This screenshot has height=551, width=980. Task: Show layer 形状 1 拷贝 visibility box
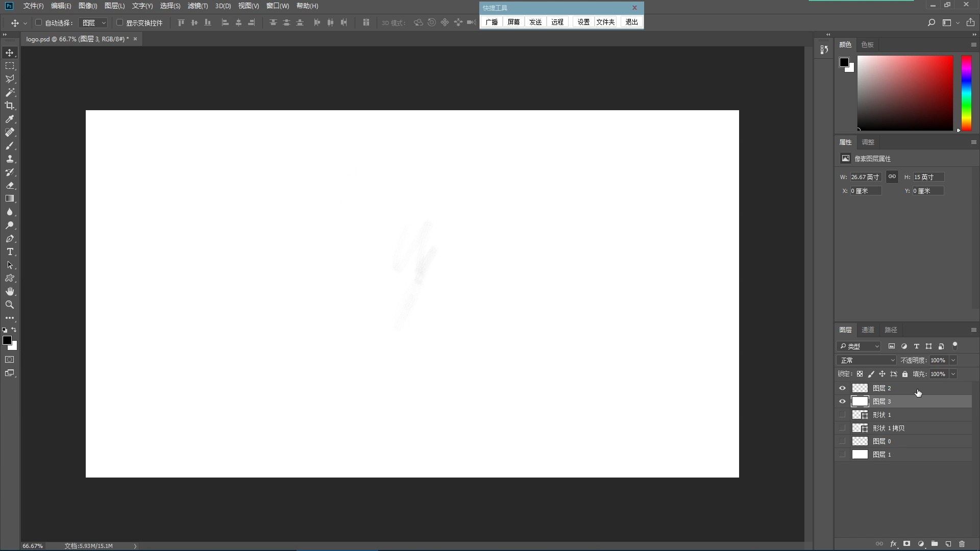(x=843, y=428)
